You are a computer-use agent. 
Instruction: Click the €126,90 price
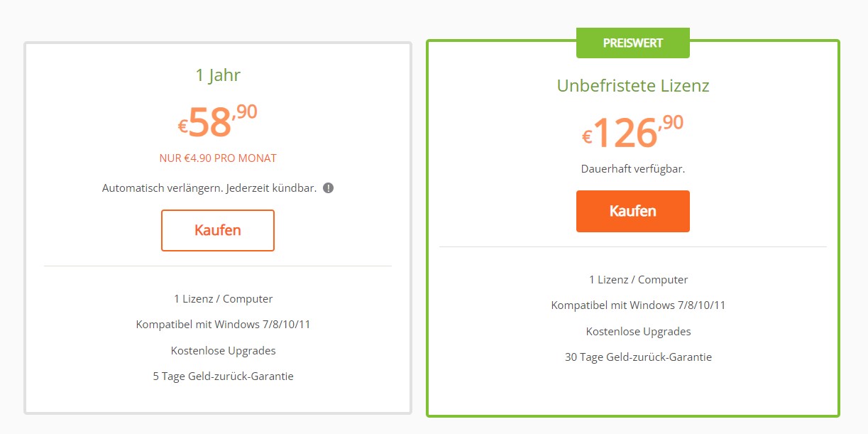click(633, 132)
